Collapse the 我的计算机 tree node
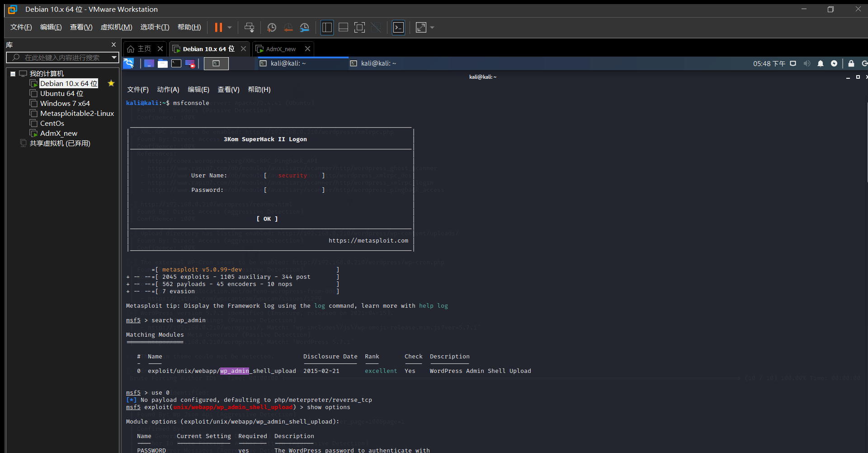This screenshot has height=453, width=868. (13, 74)
